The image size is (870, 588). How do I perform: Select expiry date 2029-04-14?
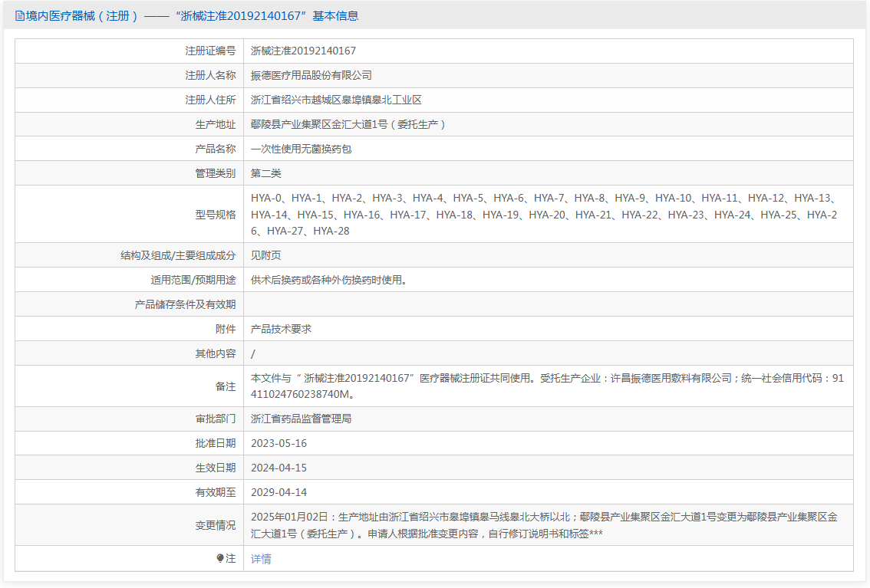(x=278, y=492)
